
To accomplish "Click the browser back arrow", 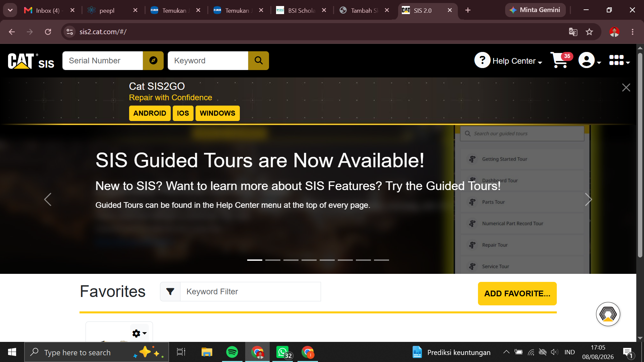I will (x=12, y=32).
